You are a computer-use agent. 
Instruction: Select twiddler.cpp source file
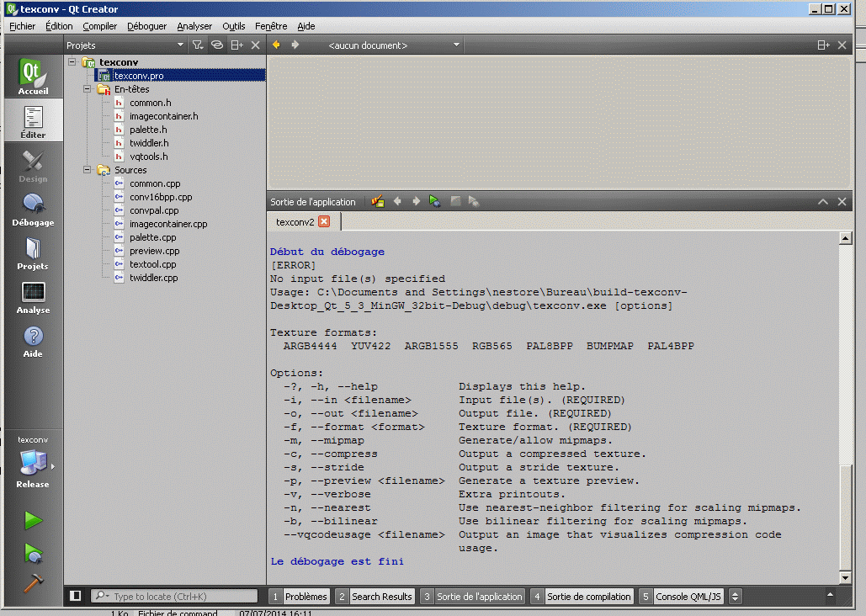point(153,278)
